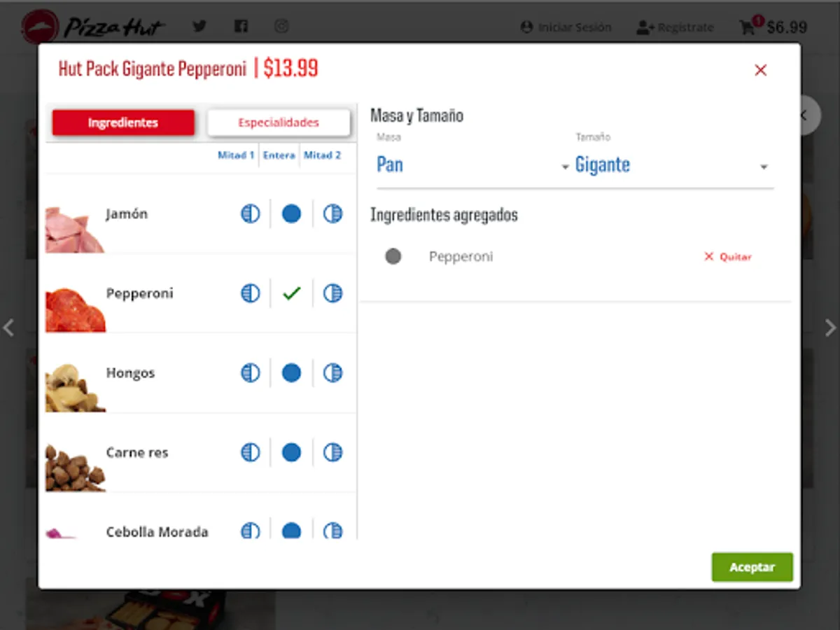Image resolution: width=840 pixels, height=630 pixels.
Task: Add Carne res to Mitad 1 half
Action: point(250,452)
